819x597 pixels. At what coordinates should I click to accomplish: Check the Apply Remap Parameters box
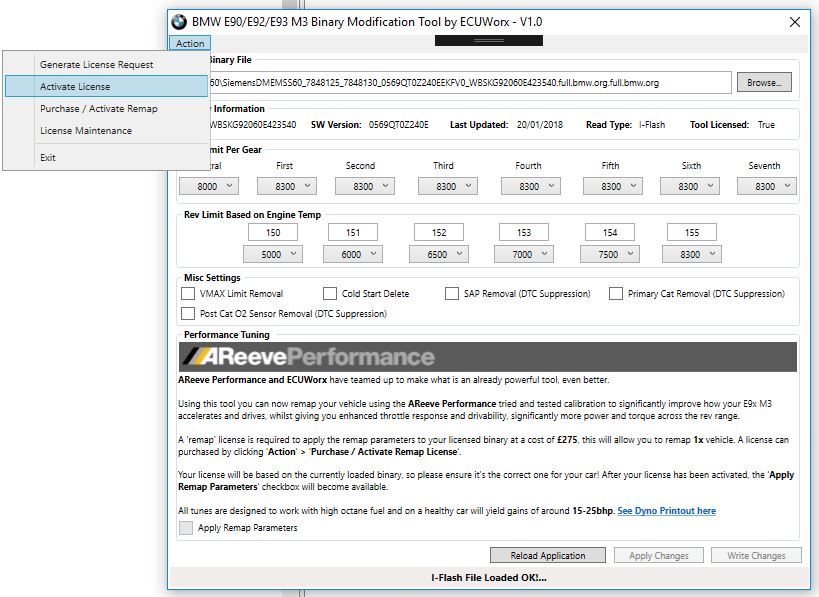186,528
